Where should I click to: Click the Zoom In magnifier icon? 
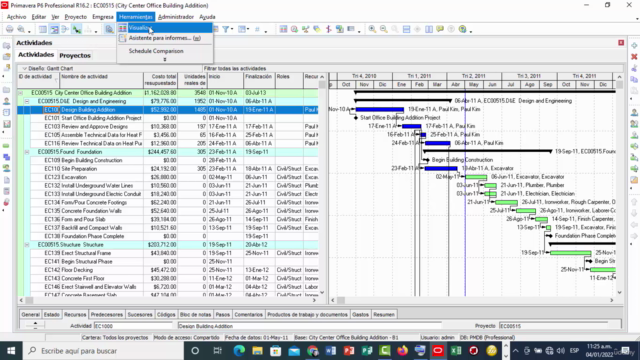[x=372, y=29]
